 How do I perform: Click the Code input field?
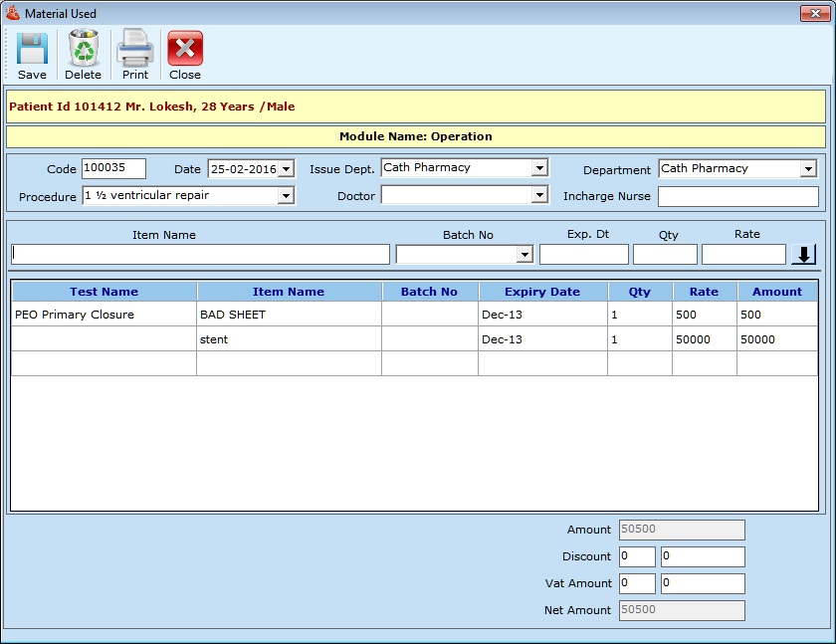pyautogui.click(x=113, y=169)
